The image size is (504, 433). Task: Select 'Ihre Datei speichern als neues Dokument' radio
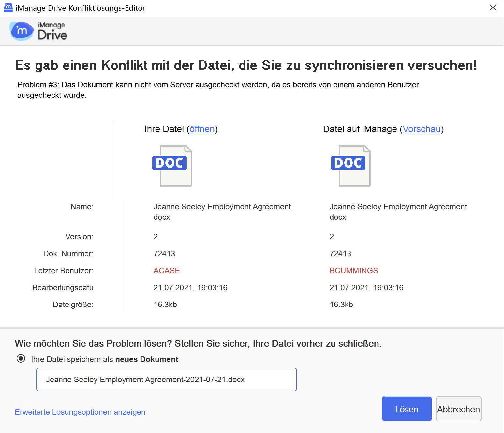coord(21,359)
